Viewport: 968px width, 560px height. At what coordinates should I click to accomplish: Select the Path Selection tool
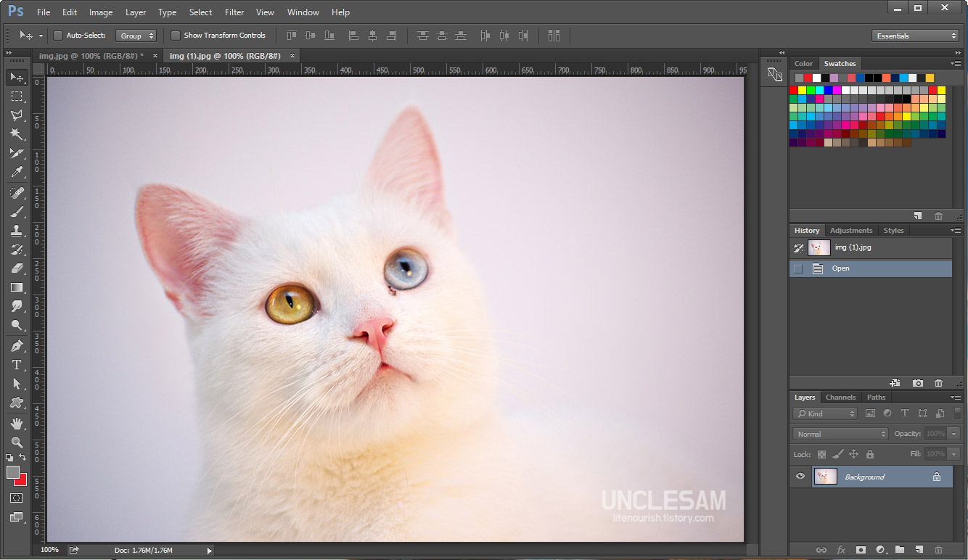[x=16, y=384]
